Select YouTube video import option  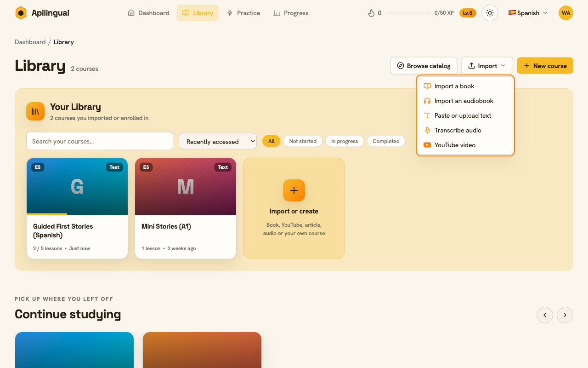point(465,145)
